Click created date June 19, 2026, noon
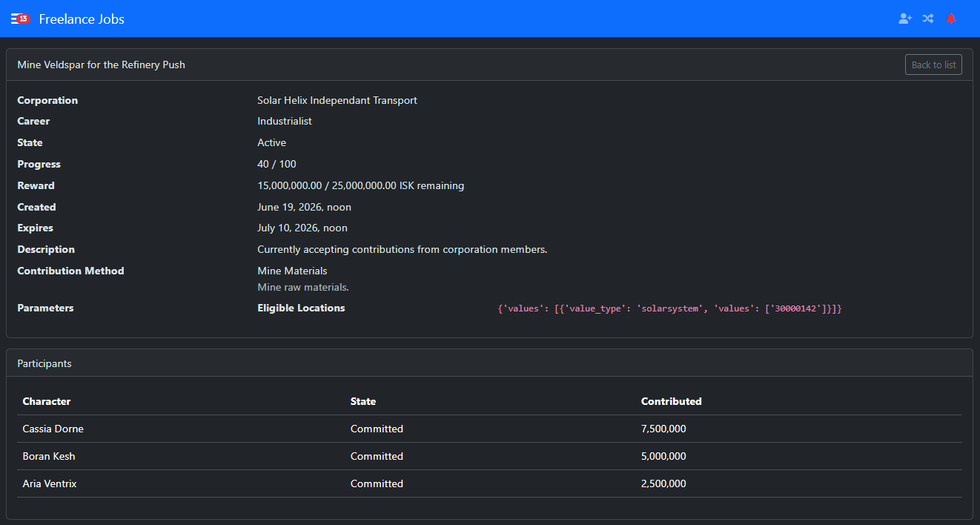This screenshot has height=525, width=980. (305, 207)
